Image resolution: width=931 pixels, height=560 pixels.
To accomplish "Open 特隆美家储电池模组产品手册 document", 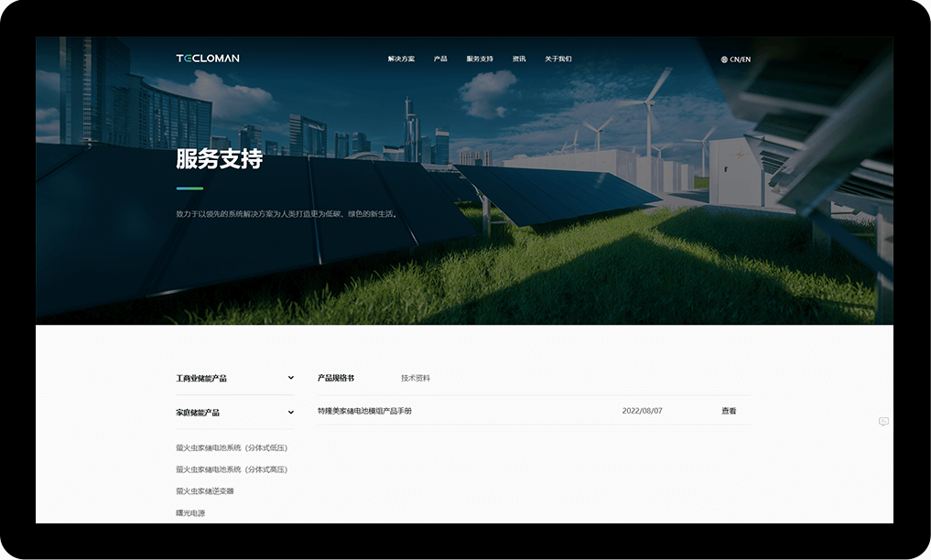I will click(364, 411).
